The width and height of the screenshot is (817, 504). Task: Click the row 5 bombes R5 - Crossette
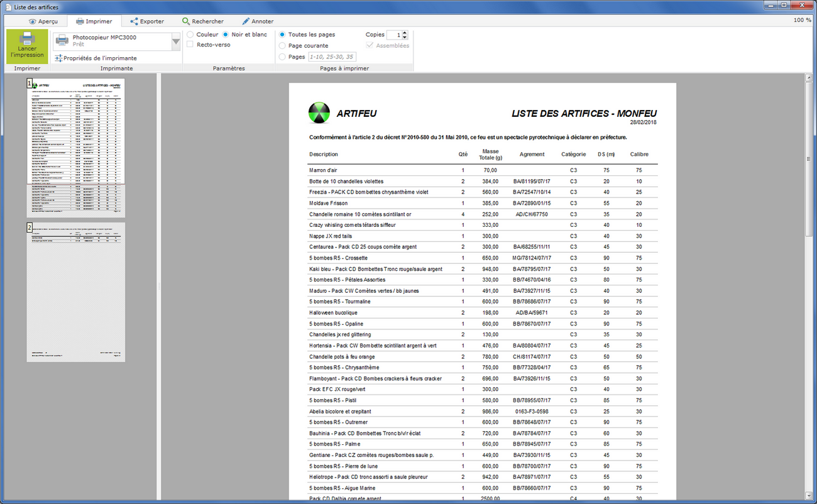pos(483,258)
